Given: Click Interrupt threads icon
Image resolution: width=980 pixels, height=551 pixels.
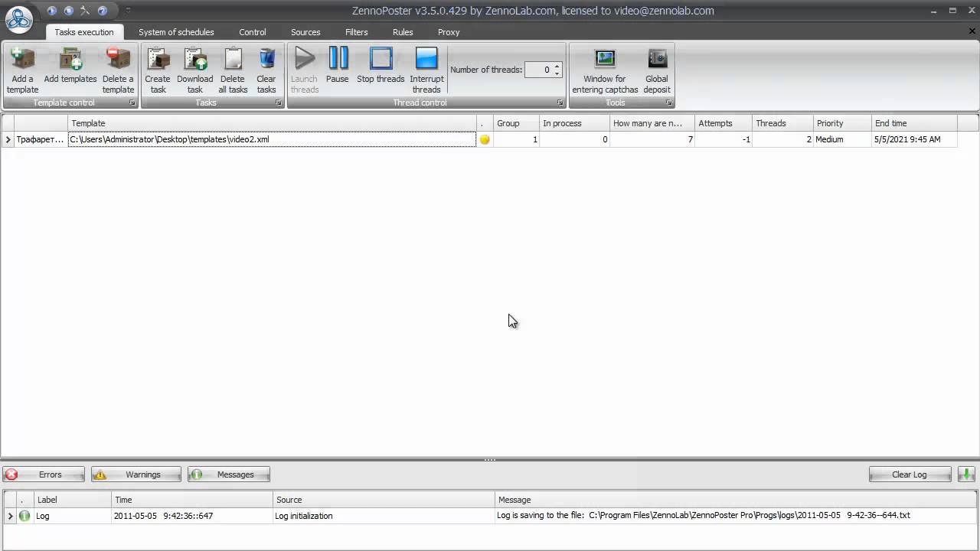Looking at the screenshot, I should pyautogui.click(x=426, y=59).
